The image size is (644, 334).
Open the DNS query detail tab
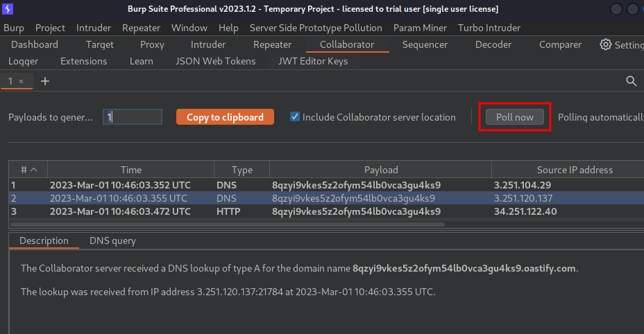pos(112,241)
